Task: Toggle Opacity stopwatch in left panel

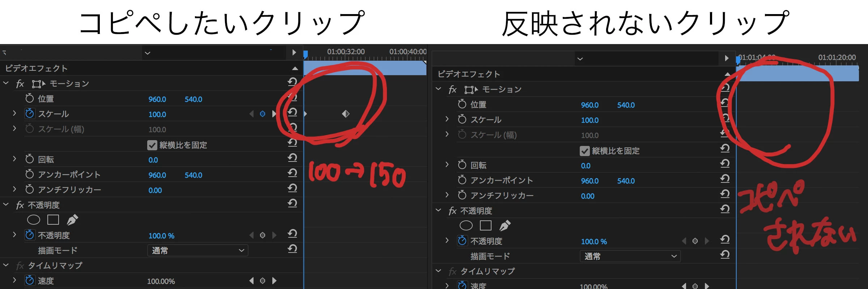Action: point(30,235)
